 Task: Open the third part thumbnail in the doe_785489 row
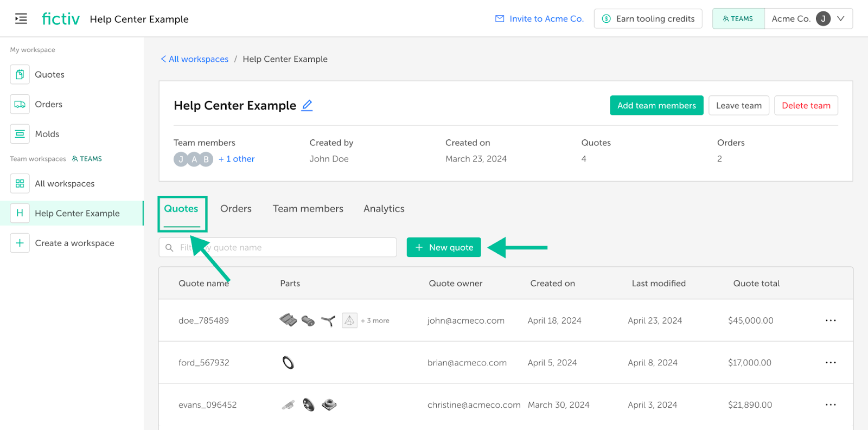coord(328,321)
